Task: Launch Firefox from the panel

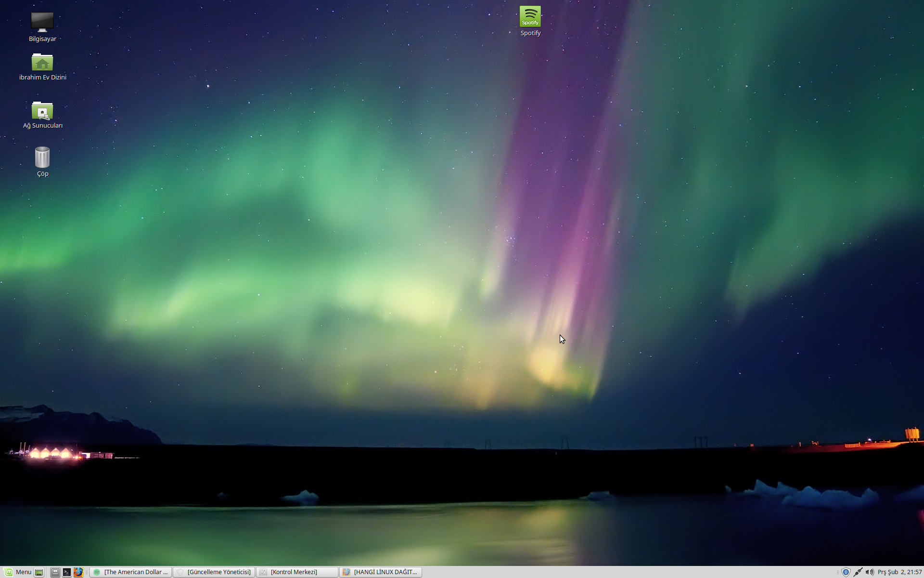Action: point(78,572)
